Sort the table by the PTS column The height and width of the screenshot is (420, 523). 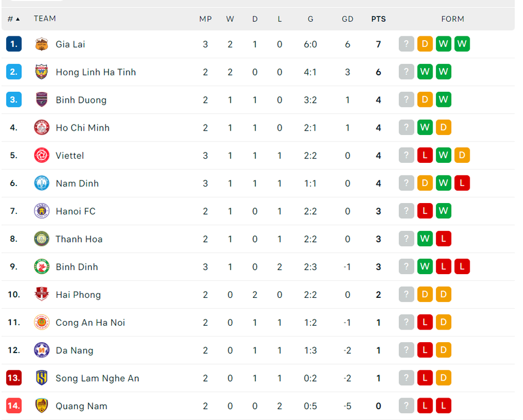[378, 19]
